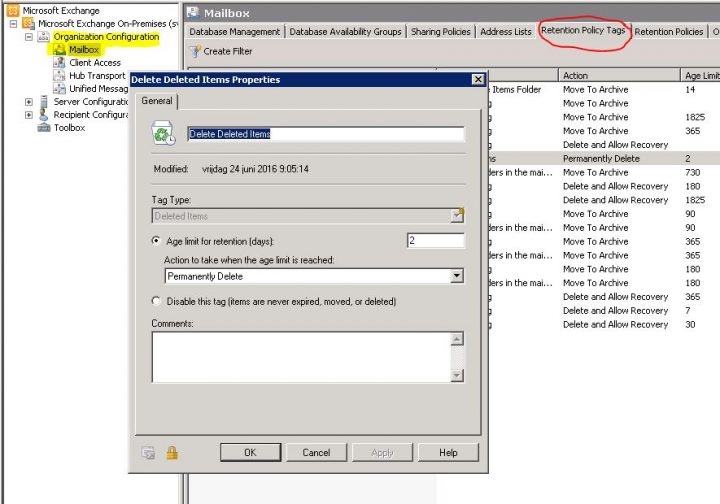
Task: Expand Recipient Configuration node
Action: point(29,115)
